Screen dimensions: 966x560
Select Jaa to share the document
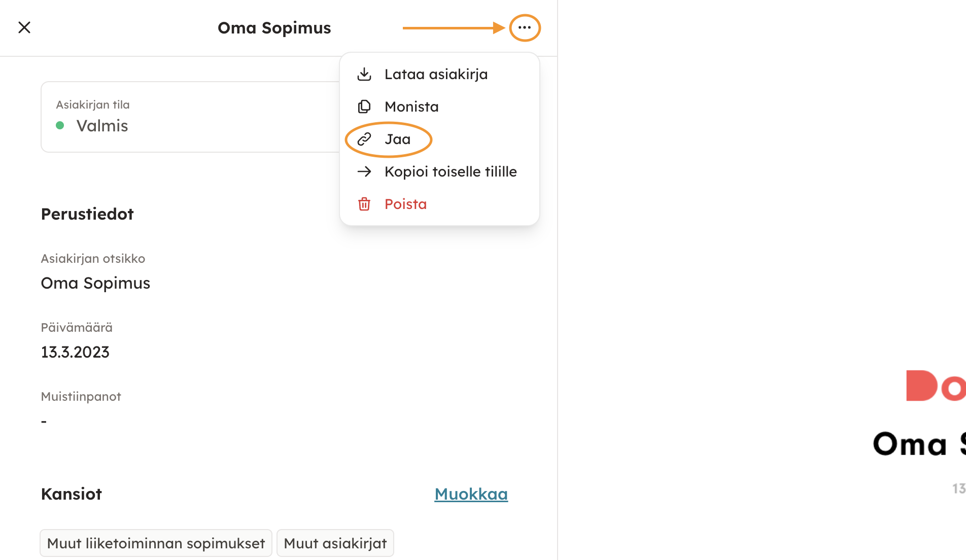(397, 139)
